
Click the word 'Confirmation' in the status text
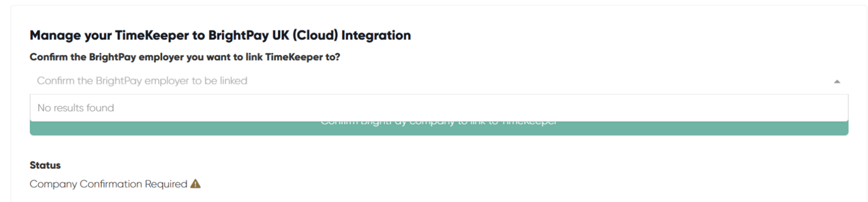point(111,184)
